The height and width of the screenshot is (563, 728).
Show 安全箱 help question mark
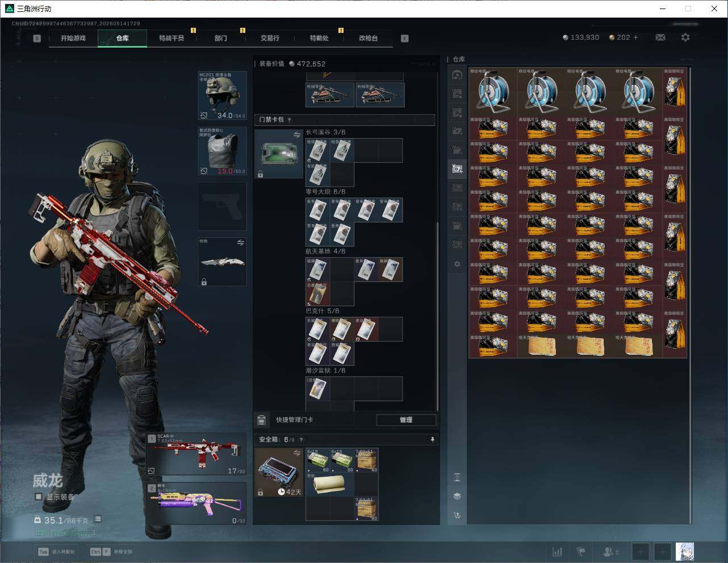coord(301,440)
